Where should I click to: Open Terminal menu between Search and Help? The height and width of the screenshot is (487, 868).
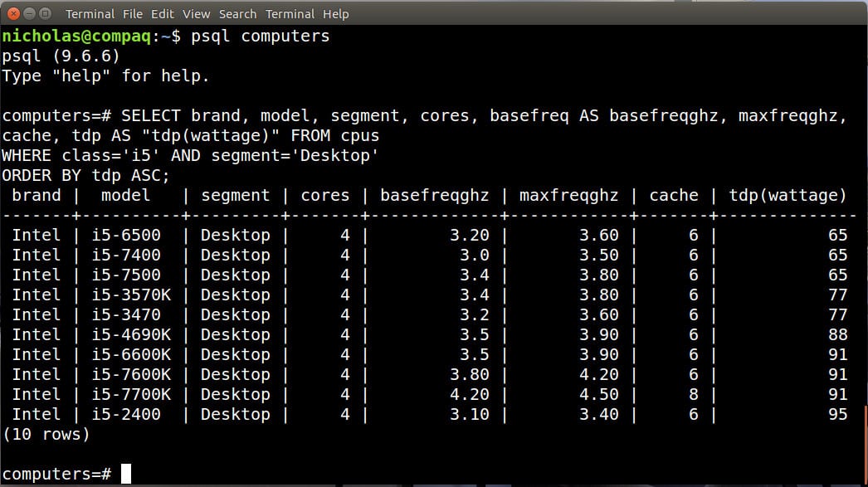pyautogui.click(x=290, y=14)
